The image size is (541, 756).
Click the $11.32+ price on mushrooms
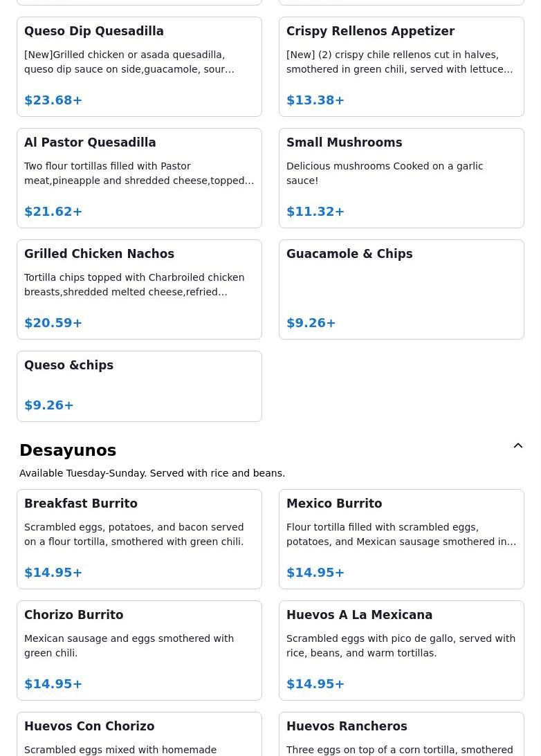[x=315, y=212]
